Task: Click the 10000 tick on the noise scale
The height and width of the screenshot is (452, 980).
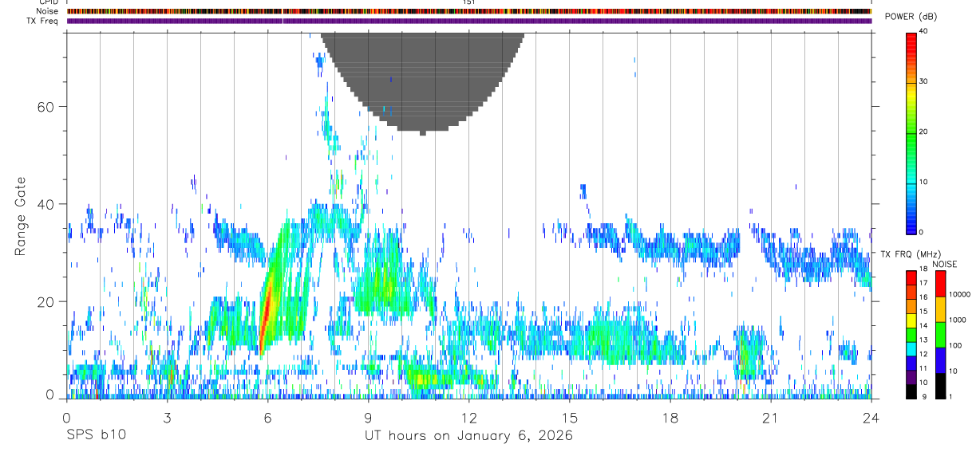Action: 960,294
